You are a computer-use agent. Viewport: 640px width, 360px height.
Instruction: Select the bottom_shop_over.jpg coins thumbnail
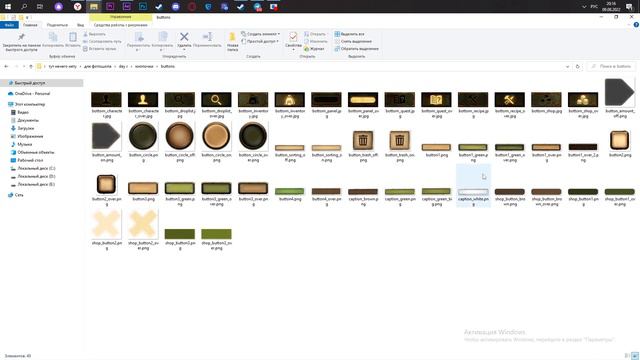(x=583, y=100)
